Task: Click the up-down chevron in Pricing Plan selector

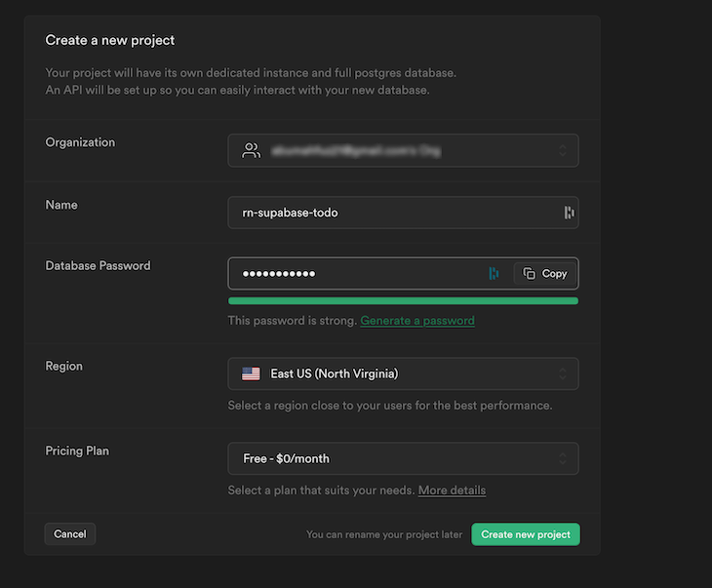Action: pos(563,458)
